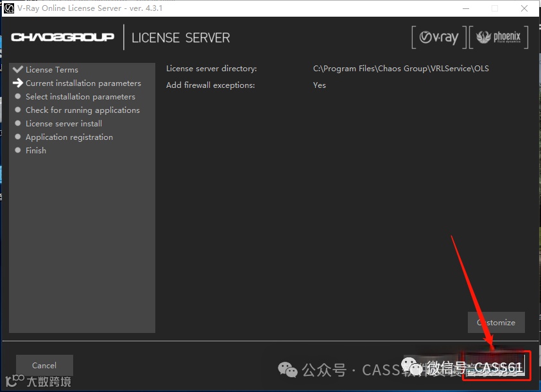
Task: Click the Add firewall exceptions label
Action: [210, 85]
